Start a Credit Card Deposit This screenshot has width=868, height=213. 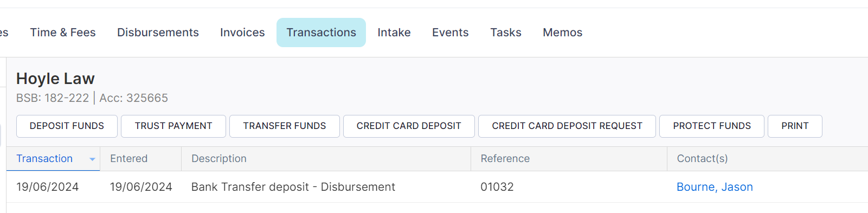(x=409, y=126)
